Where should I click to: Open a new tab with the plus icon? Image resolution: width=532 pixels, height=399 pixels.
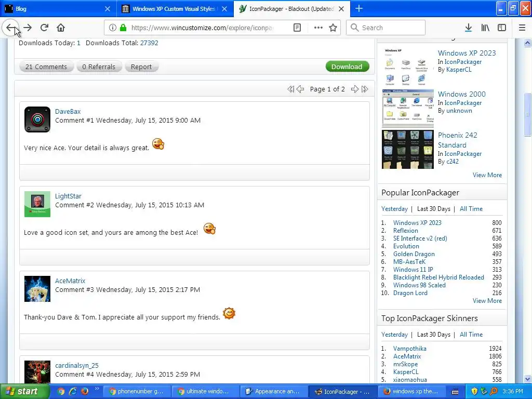359,8
